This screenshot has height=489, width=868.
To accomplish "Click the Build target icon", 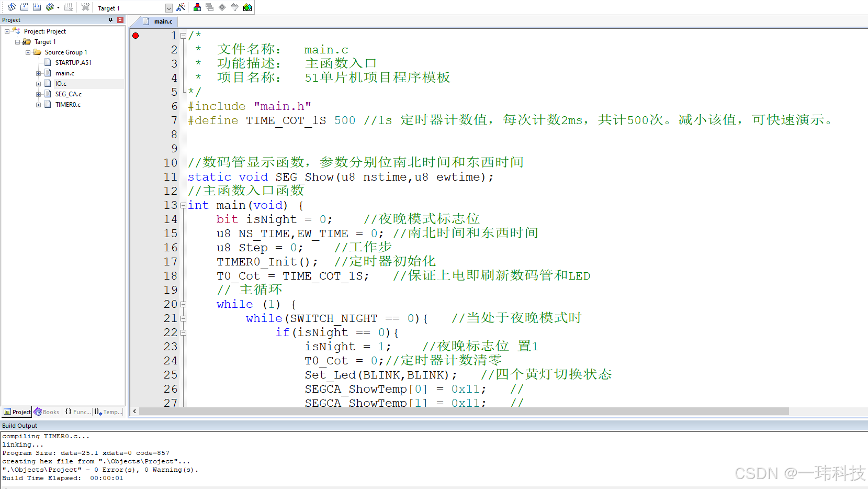I will (24, 7).
